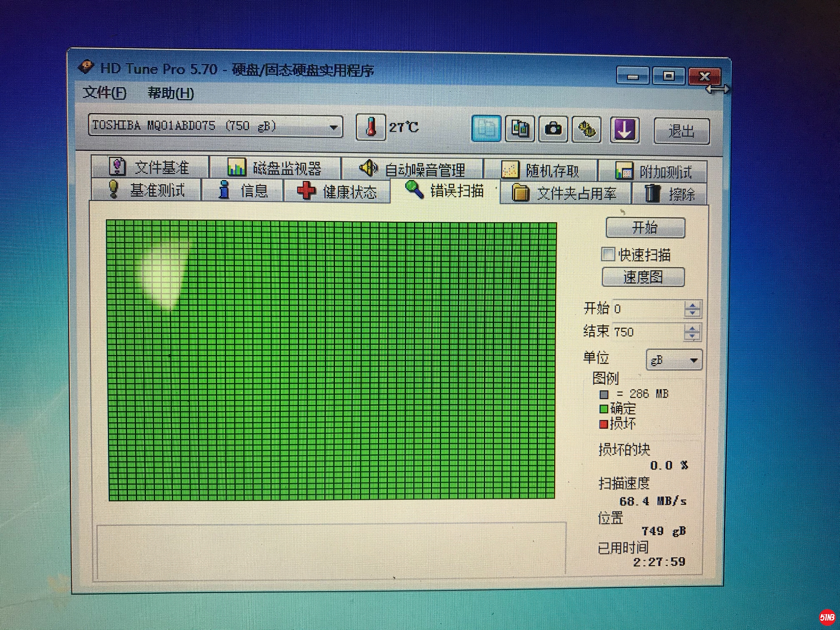Expand the TOSHIBA MQ01ABD075 drive dropdown
840x630 pixels.
[x=333, y=127]
